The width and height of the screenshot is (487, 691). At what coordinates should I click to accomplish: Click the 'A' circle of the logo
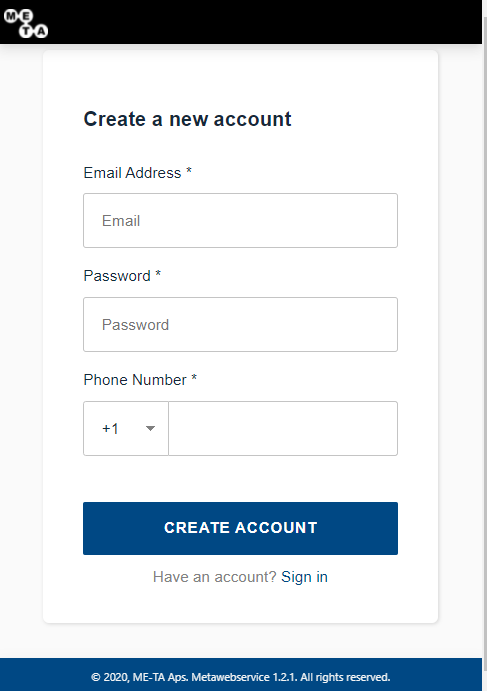tap(41, 31)
